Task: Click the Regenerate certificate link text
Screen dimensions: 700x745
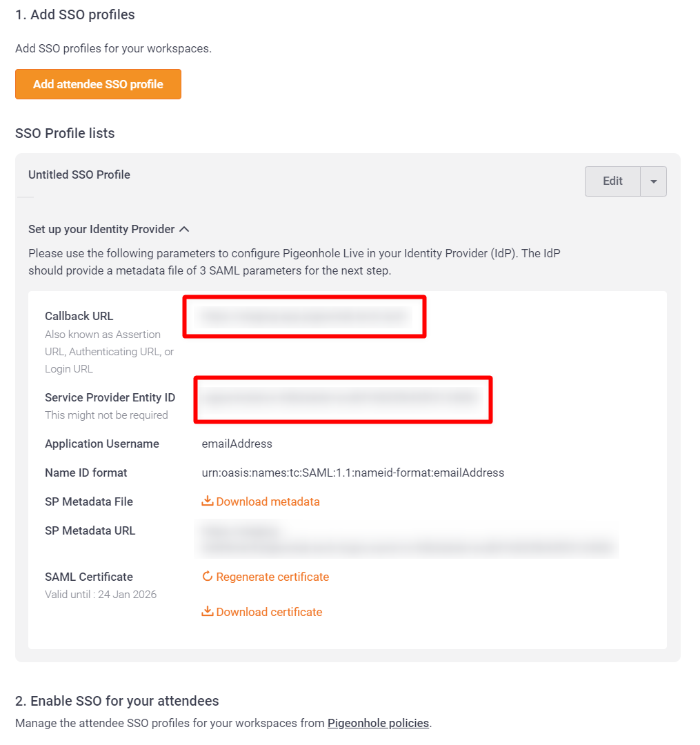Action: tap(272, 576)
